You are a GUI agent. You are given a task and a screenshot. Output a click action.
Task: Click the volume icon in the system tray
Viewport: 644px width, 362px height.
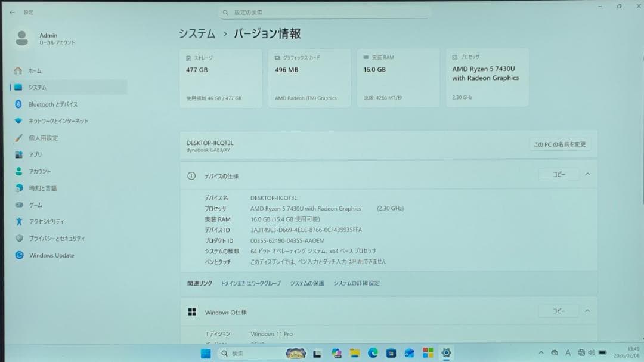[592, 353]
